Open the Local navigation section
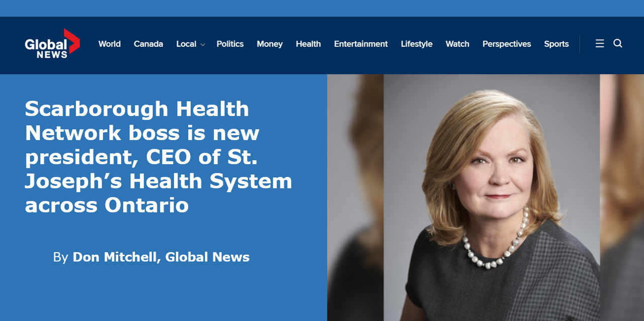Screen dimensions: 644x321 coord(186,44)
